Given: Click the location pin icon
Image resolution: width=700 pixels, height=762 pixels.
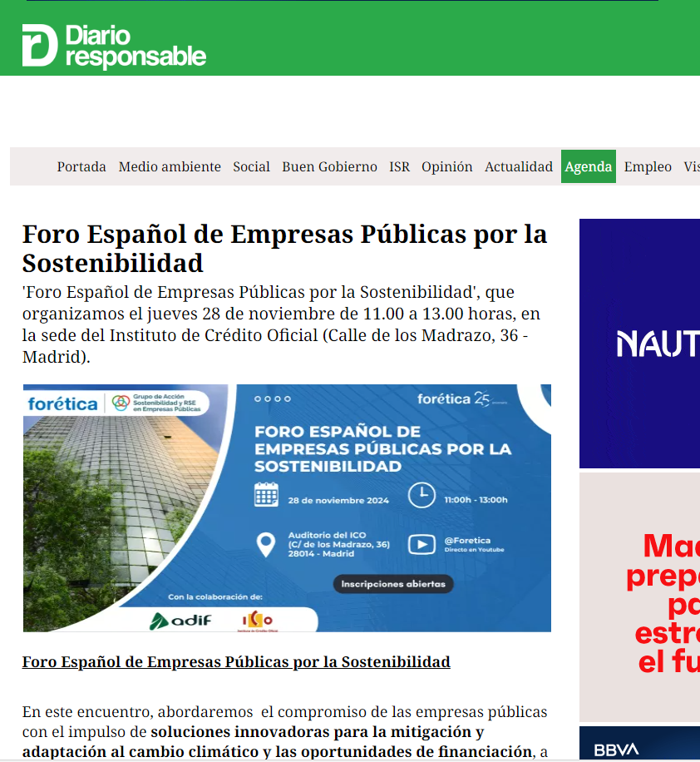Looking at the screenshot, I should coord(266,545).
